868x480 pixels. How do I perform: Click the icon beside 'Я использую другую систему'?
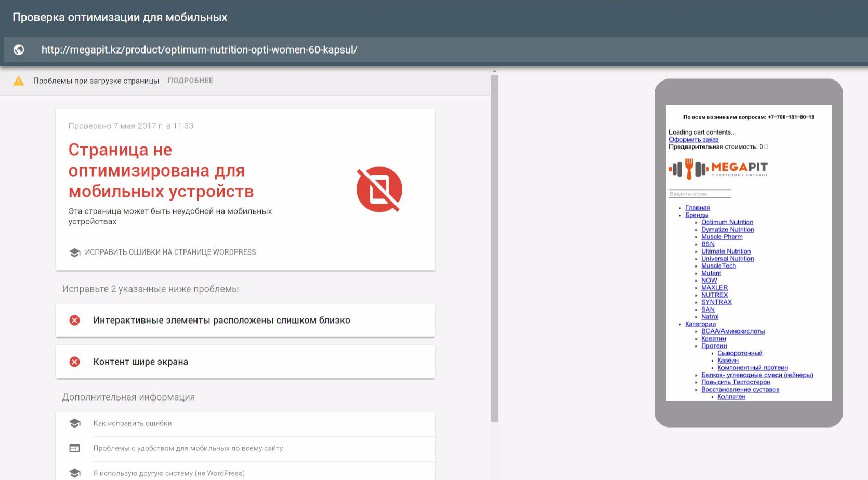tap(75, 473)
